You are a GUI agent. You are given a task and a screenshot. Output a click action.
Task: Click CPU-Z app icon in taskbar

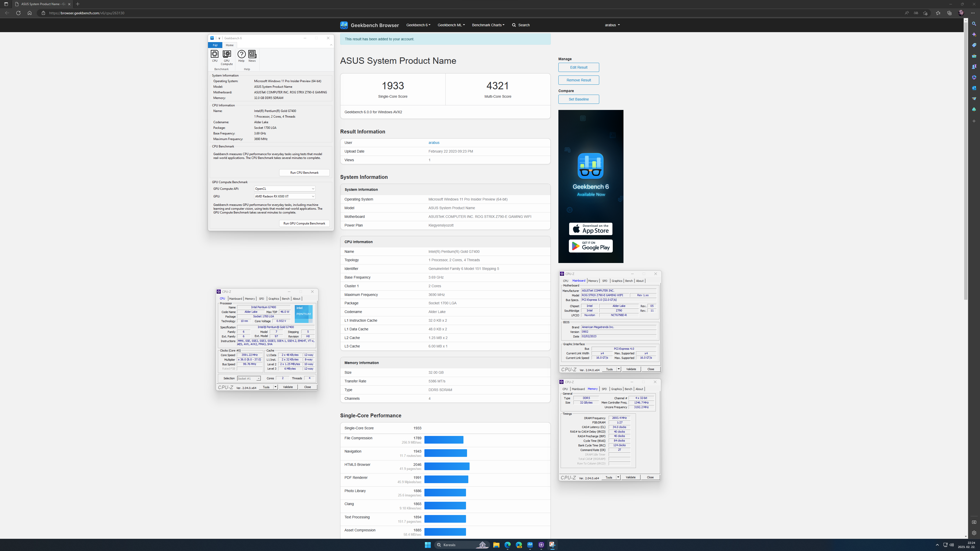[541, 545]
